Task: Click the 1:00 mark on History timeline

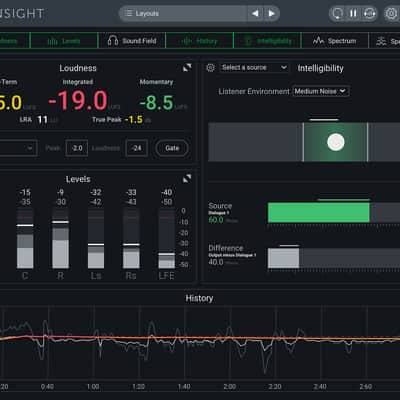Action: tap(93, 387)
